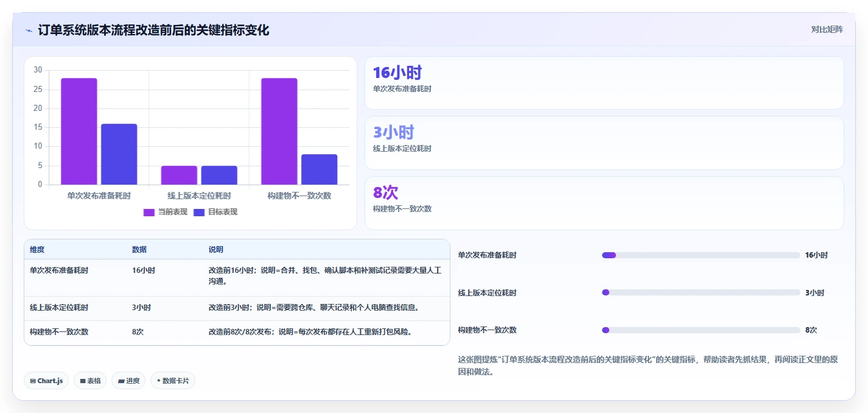868x413 pixels.
Task: Click the 8次 value in the bottom card
Action: pos(385,192)
